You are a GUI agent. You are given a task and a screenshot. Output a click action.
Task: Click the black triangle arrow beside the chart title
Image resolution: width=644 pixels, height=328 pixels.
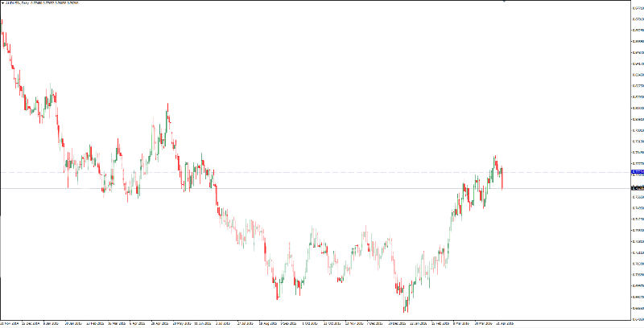3,3
